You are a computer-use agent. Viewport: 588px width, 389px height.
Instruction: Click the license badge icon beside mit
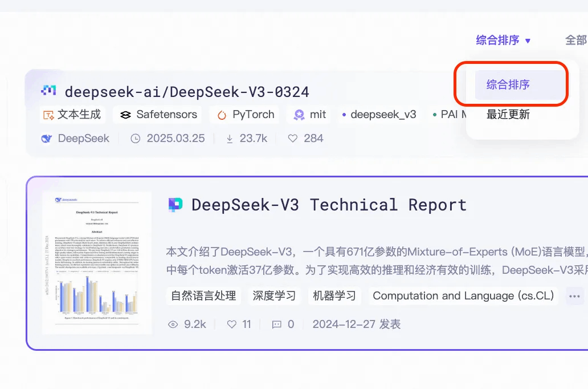tap(299, 115)
